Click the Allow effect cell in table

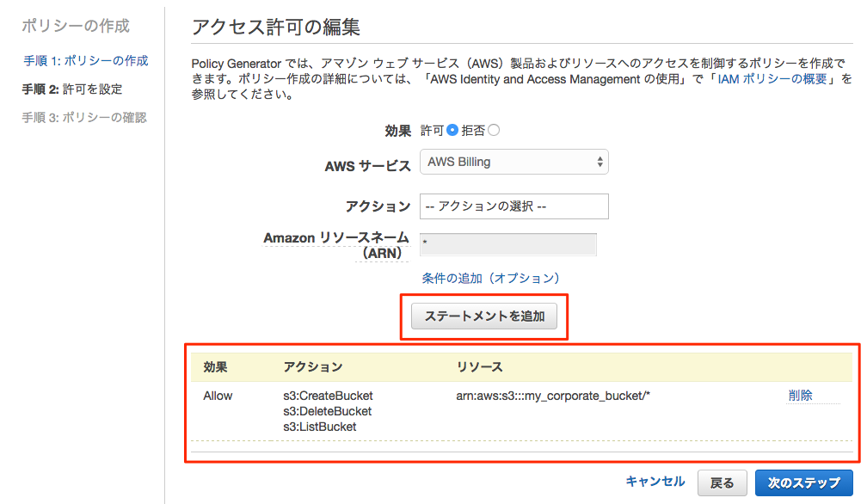pos(218,396)
